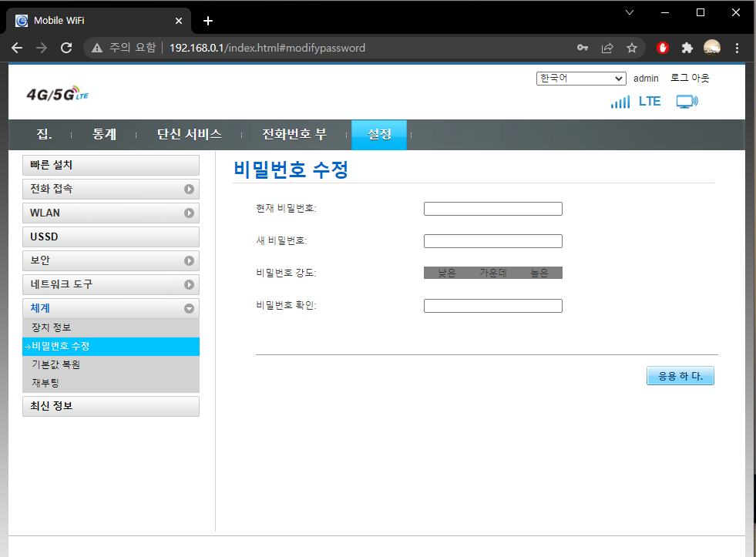Click the 4G/5G LTE logo
Screen dimensions: 756x557
(58, 93)
